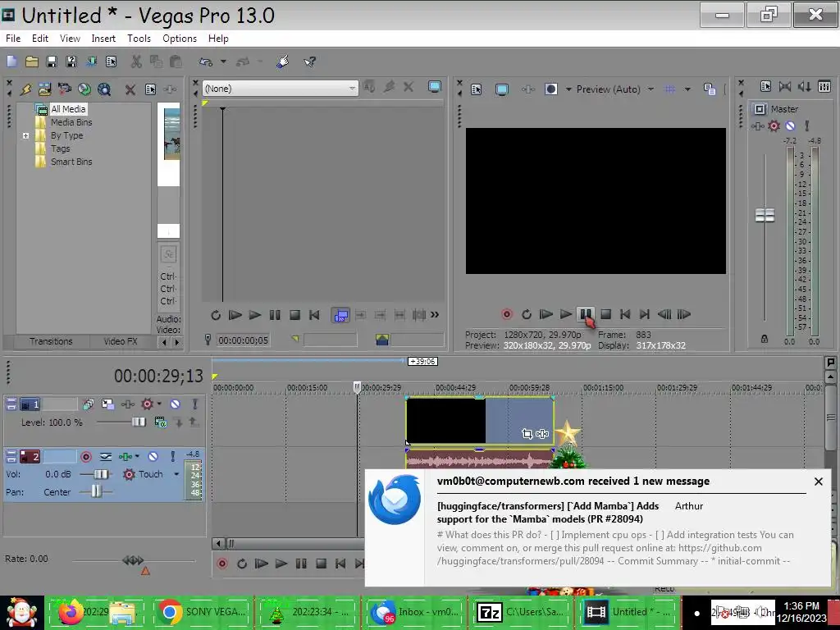The height and width of the screenshot is (630, 840).
Task: Click the Cut scissors icon
Action: point(136,62)
